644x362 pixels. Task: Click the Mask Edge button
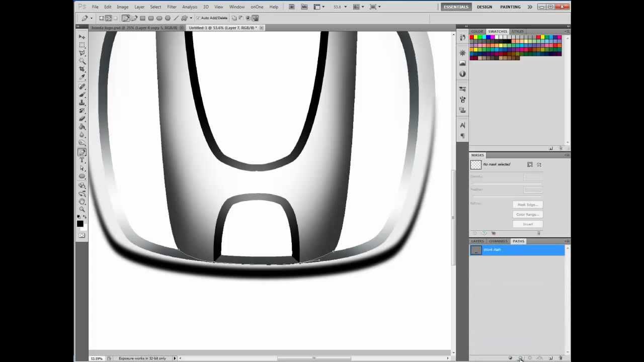528,205
